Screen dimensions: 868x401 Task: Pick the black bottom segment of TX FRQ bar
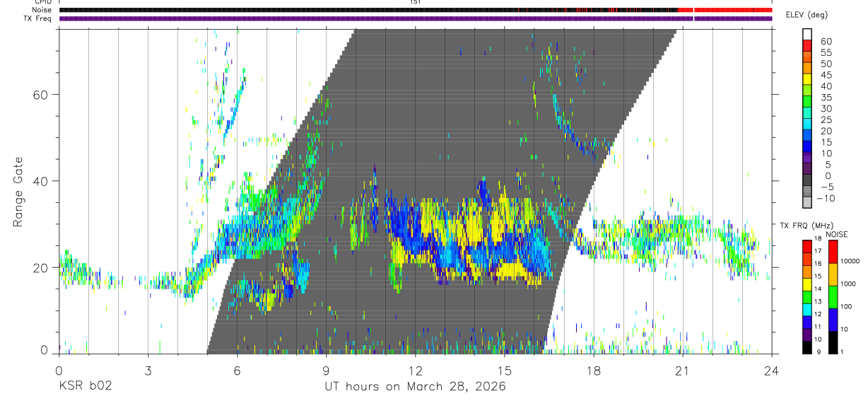coord(807,347)
